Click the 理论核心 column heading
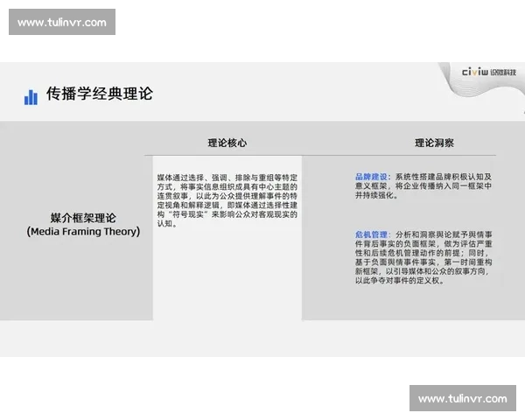This screenshot has width=525, height=420. click(x=227, y=143)
